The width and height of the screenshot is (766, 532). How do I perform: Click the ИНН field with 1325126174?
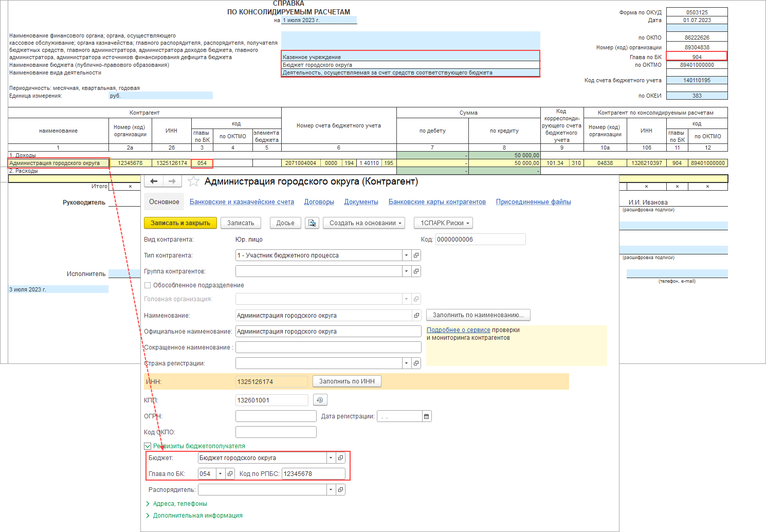coord(271,382)
